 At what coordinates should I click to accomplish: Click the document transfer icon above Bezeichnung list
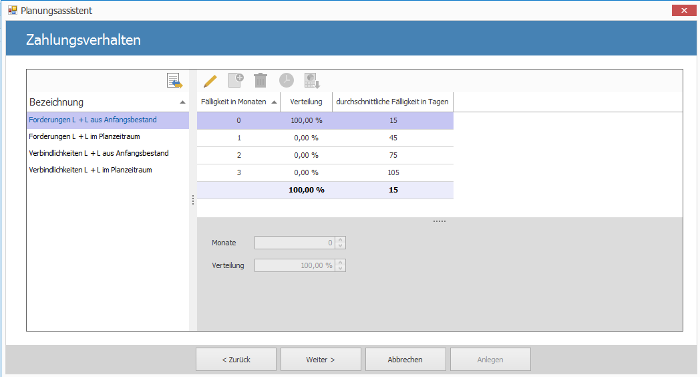pyautogui.click(x=175, y=81)
